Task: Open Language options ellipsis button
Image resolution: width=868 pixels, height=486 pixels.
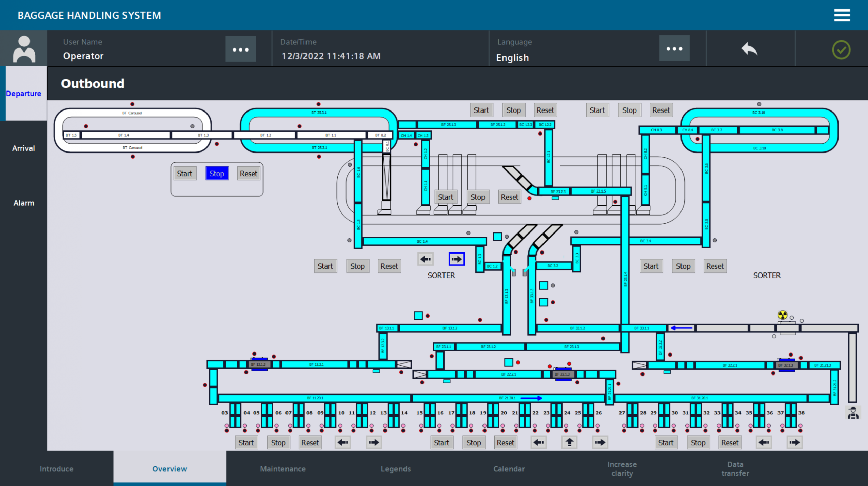Action: [x=674, y=48]
